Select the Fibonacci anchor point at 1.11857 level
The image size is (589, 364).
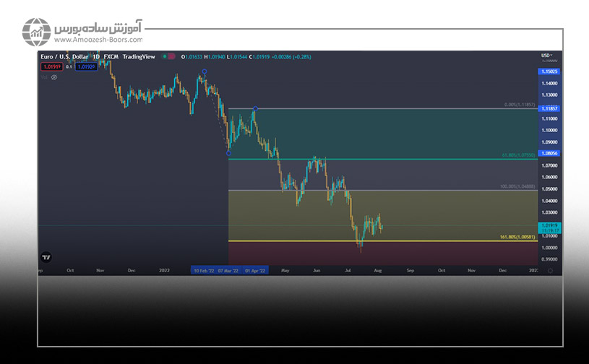coord(255,108)
